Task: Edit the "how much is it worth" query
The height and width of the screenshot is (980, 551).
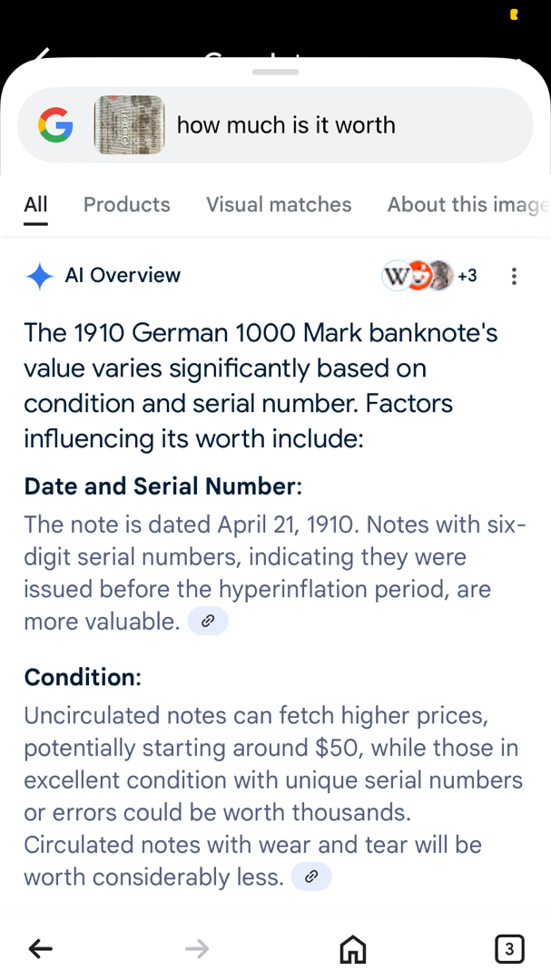Action: point(286,125)
